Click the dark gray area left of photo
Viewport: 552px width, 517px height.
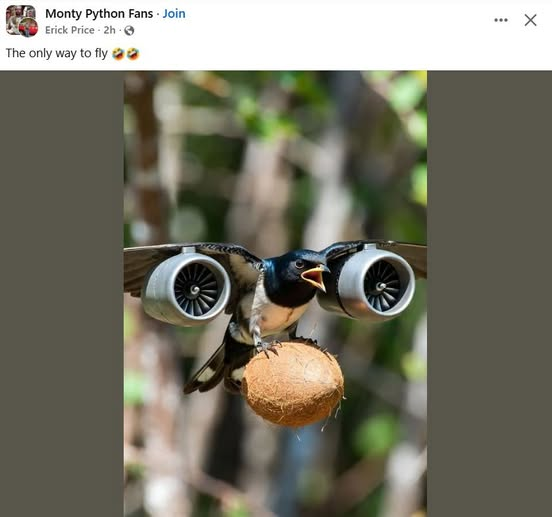pyautogui.click(x=62, y=294)
